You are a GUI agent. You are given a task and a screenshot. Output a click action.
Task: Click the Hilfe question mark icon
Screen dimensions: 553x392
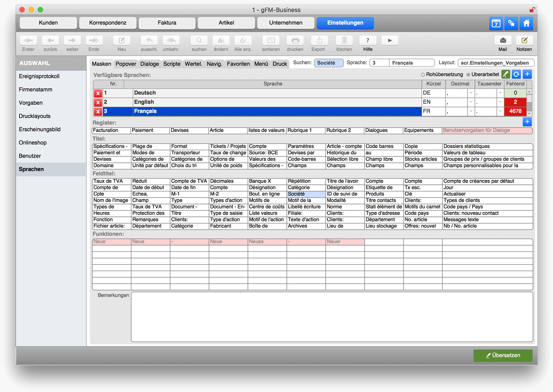point(368,40)
